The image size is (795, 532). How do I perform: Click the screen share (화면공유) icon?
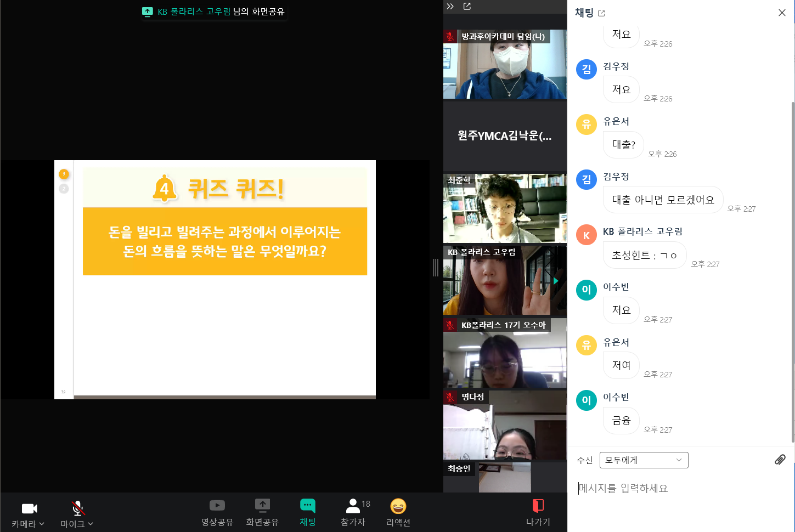tap(262, 506)
